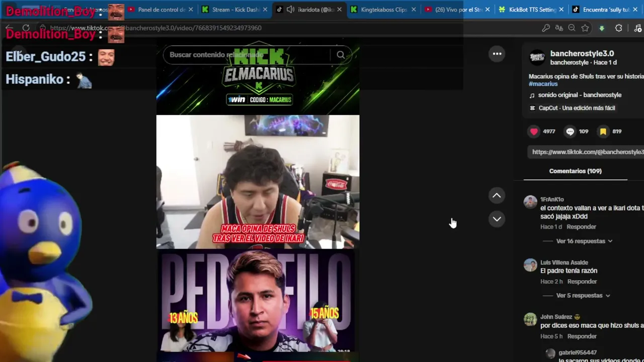Open the media control music icon
Screen dimensions: 644x362
(637, 28)
